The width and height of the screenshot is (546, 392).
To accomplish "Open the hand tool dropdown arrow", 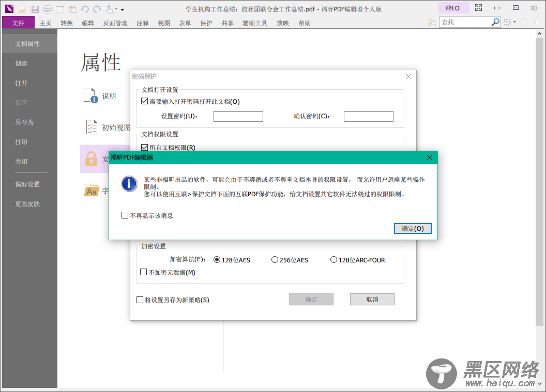I will pos(116,9).
